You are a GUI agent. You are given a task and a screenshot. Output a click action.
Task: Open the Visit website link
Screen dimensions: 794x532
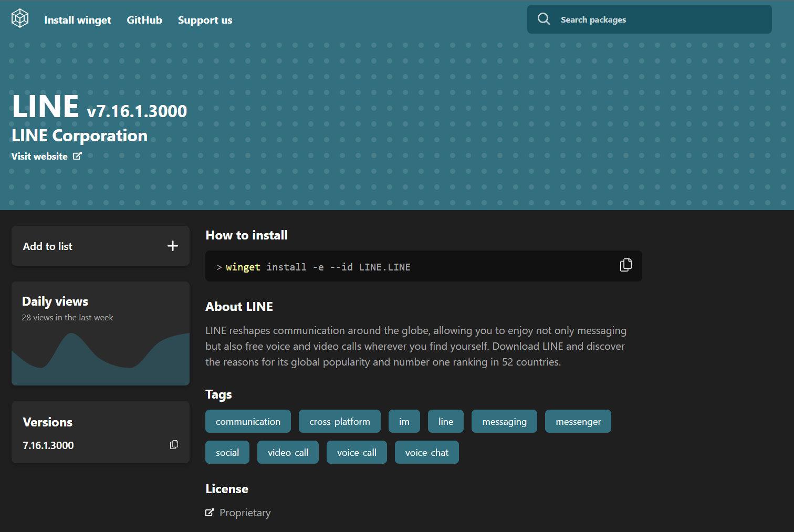pos(39,157)
